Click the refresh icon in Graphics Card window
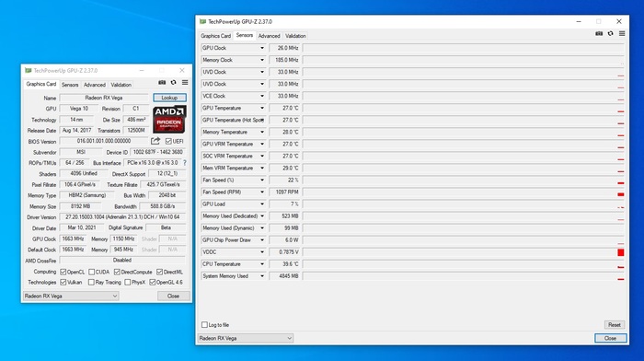This screenshot has height=361, width=644. [173, 83]
